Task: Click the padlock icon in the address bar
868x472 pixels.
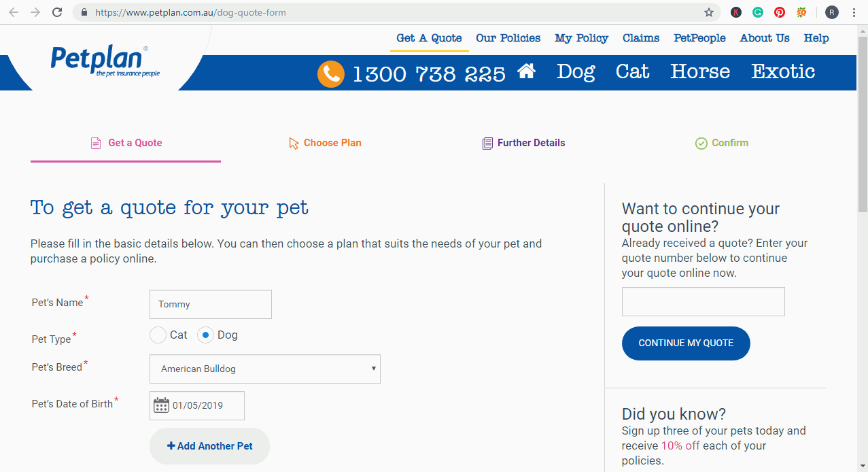Action: [x=84, y=12]
